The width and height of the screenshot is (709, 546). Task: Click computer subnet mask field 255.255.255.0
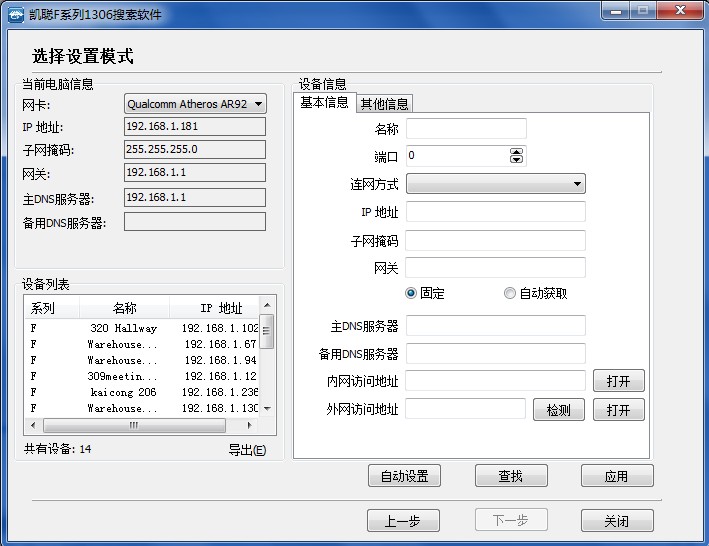click(195, 150)
